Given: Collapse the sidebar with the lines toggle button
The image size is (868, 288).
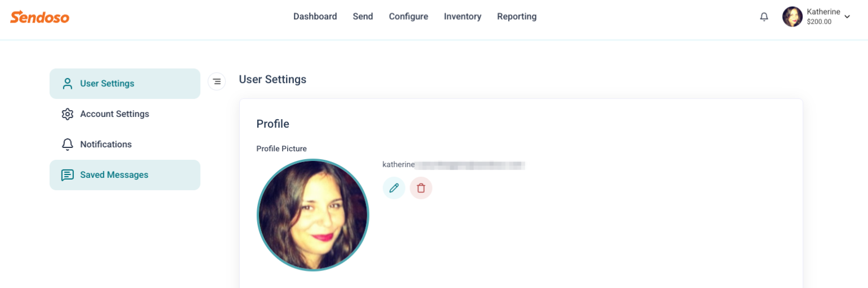Looking at the screenshot, I should [217, 81].
